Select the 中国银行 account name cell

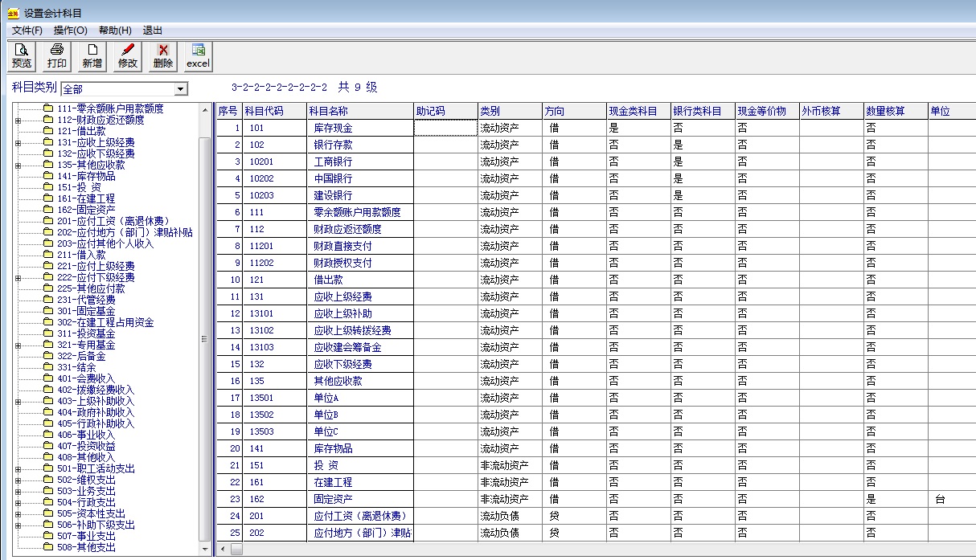(360, 178)
